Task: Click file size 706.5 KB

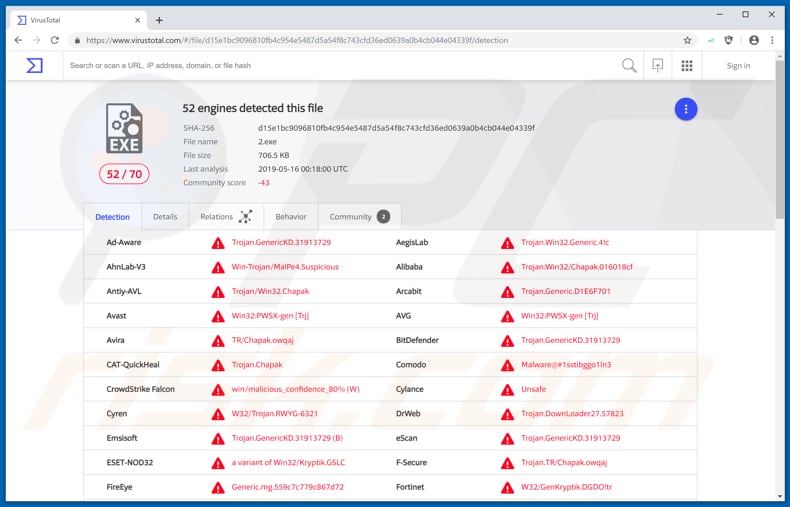Action: [274, 155]
